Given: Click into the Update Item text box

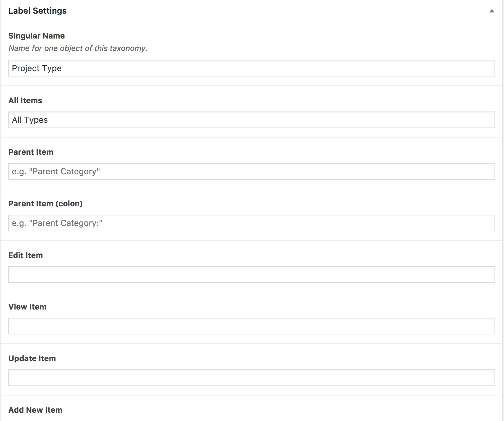Looking at the screenshot, I should (x=252, y=378).
